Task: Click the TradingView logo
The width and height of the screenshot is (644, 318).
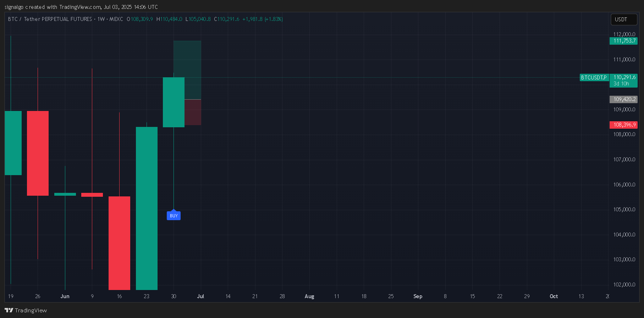Action: (x=26, y=310)
